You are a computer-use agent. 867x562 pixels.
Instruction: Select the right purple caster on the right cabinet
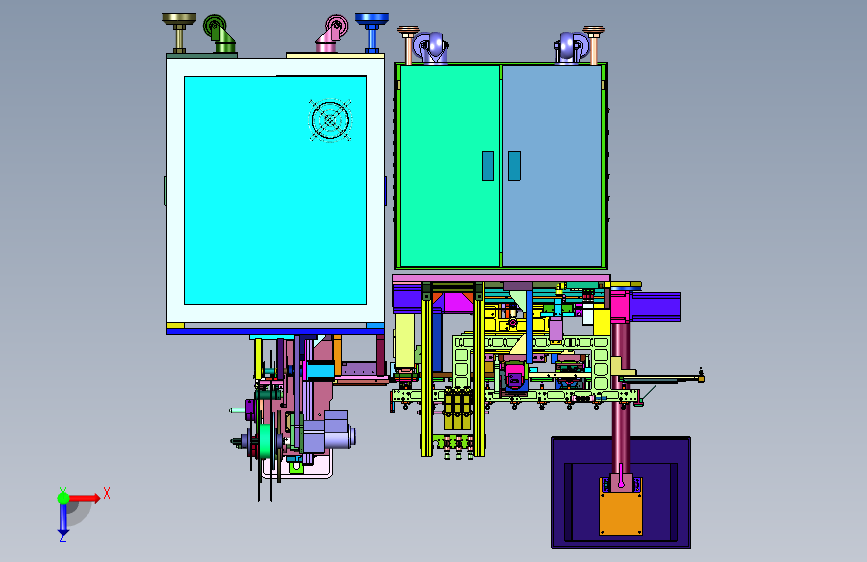pos(571,48)
